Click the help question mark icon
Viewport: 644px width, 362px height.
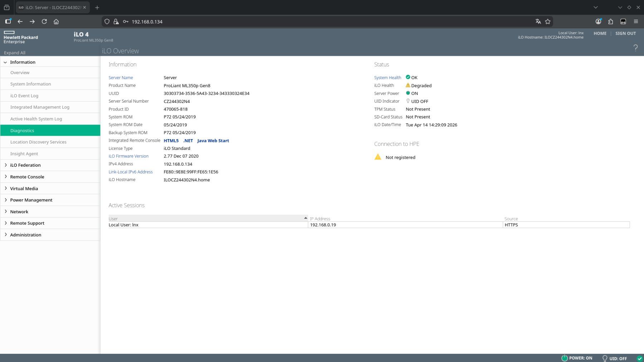[x=635, y=48]
